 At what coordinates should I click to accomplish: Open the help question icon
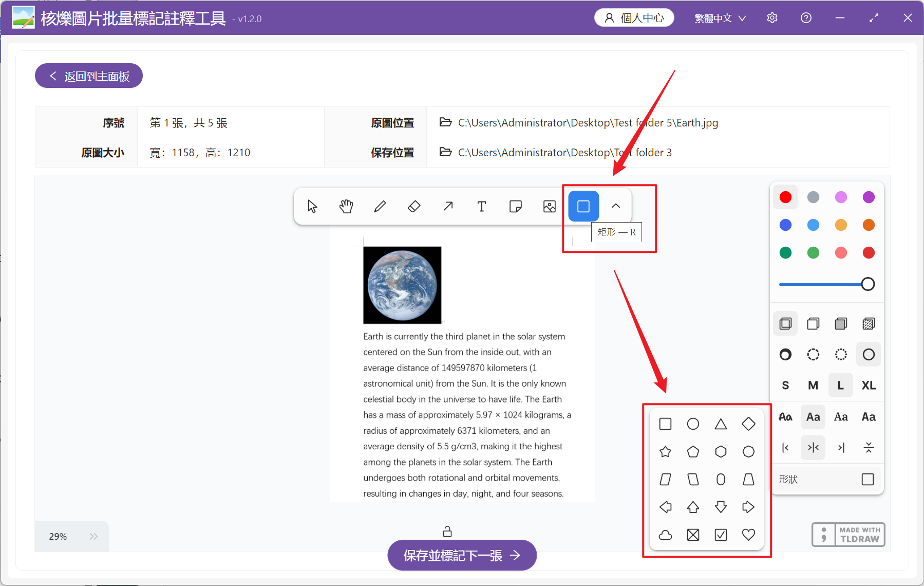point(806,18)
